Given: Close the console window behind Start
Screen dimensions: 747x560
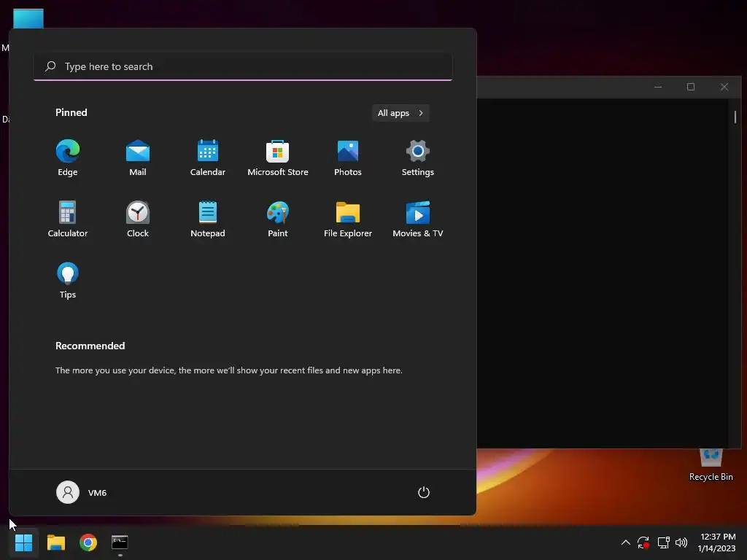Looking at the screenshot, I should 724,87.
